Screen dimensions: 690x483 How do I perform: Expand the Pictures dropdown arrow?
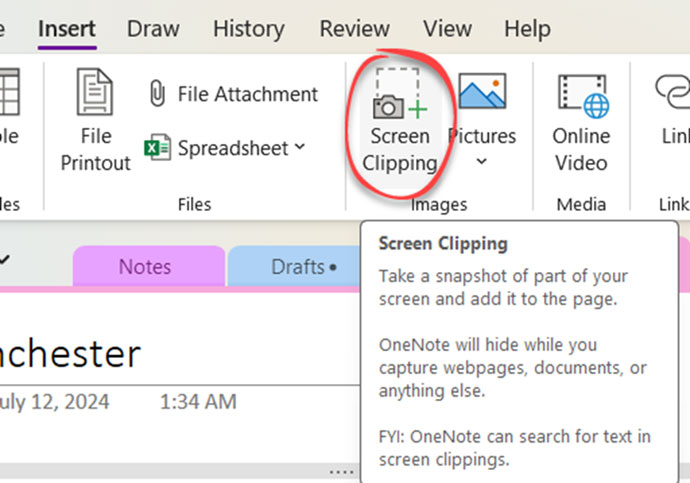[x=481, y=161]
